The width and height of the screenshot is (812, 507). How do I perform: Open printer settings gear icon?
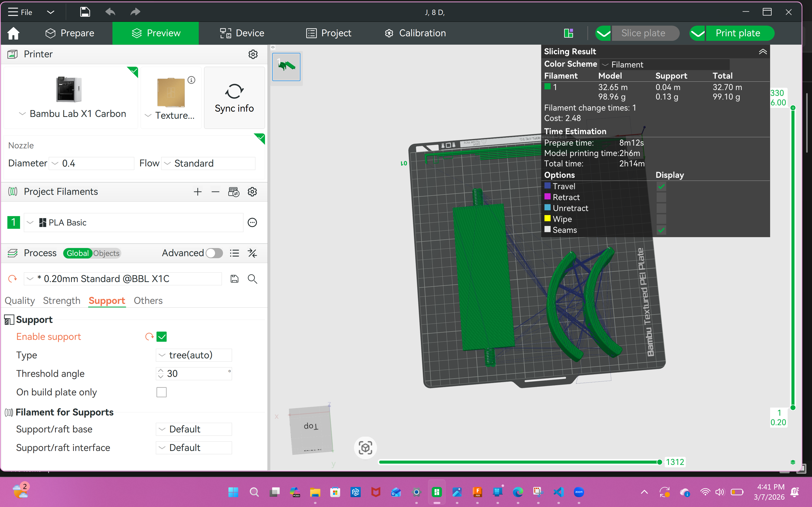(x=253, y=54)
